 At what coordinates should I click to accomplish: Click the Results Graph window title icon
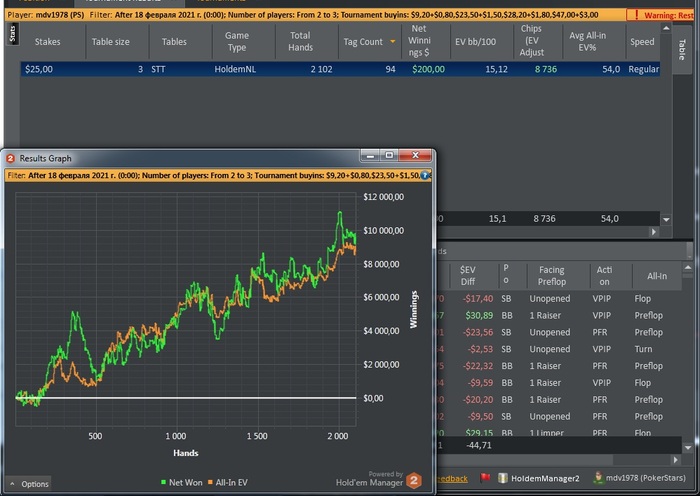10,158
